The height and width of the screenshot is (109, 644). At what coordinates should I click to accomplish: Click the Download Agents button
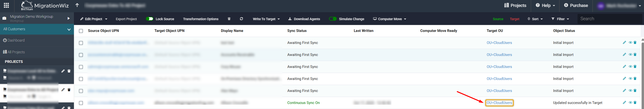pos(304,19)
